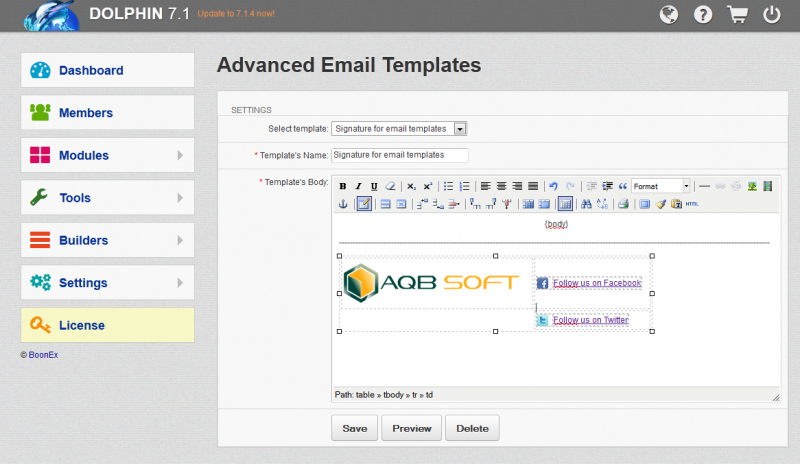Apply blockquote formatting
The image size is (800, 464).
click(x=623, y=186)
